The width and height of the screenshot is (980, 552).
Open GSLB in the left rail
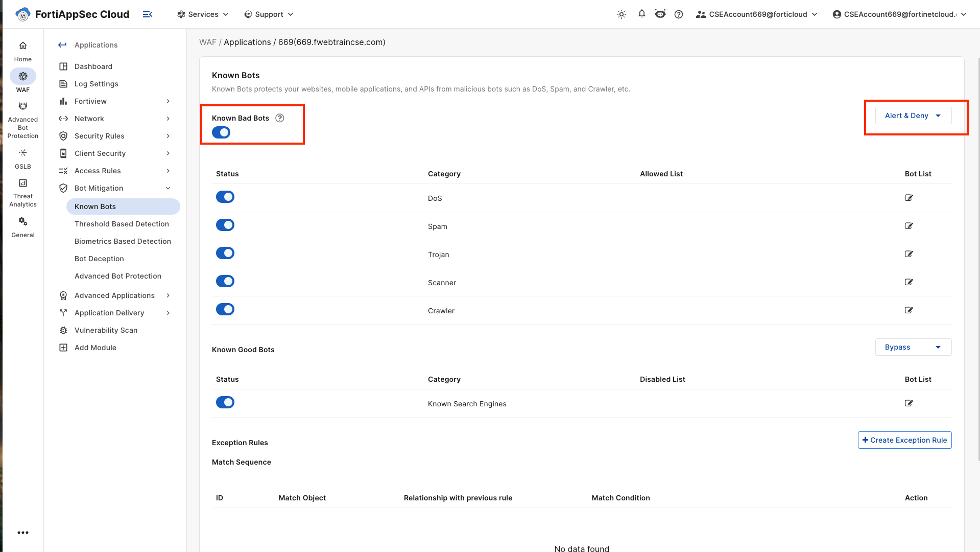(x=23, y=159)
